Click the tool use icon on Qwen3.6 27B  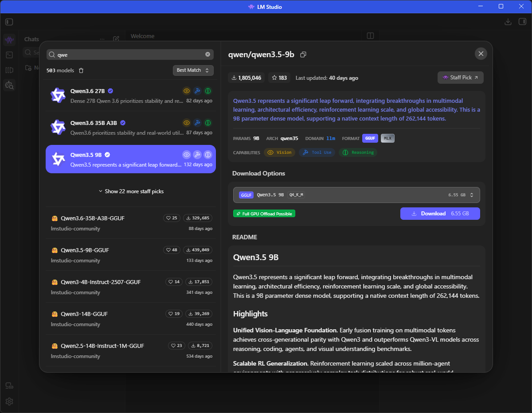pyautogui.click(x=197, y=91)
